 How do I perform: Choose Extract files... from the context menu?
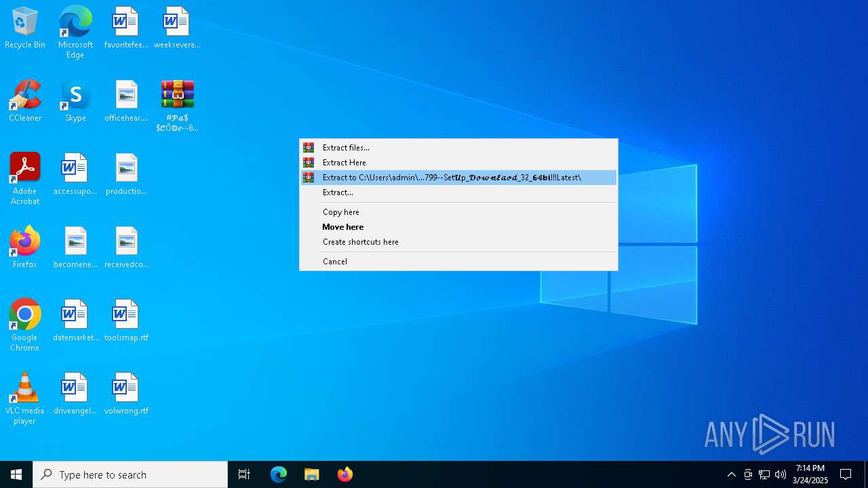[x=458, y=148]
